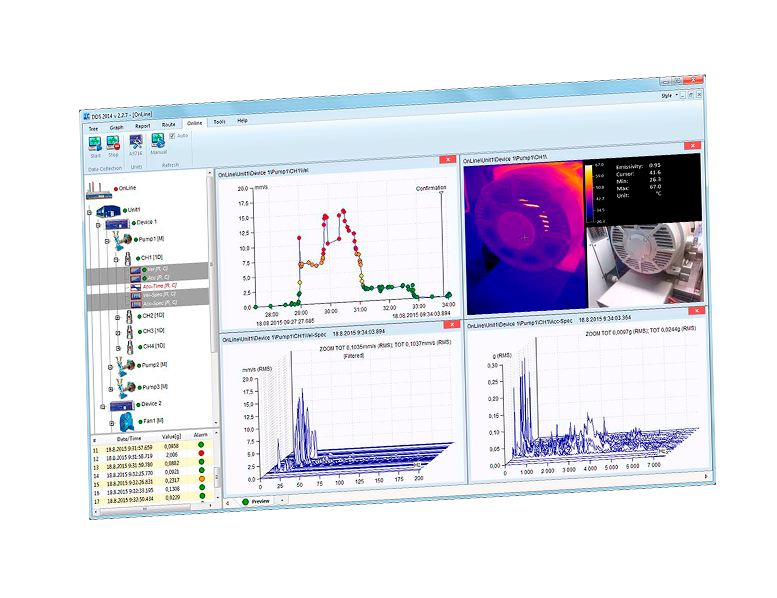
Task: Select the CH1 sensor icon
Action: tap(128, 259)
